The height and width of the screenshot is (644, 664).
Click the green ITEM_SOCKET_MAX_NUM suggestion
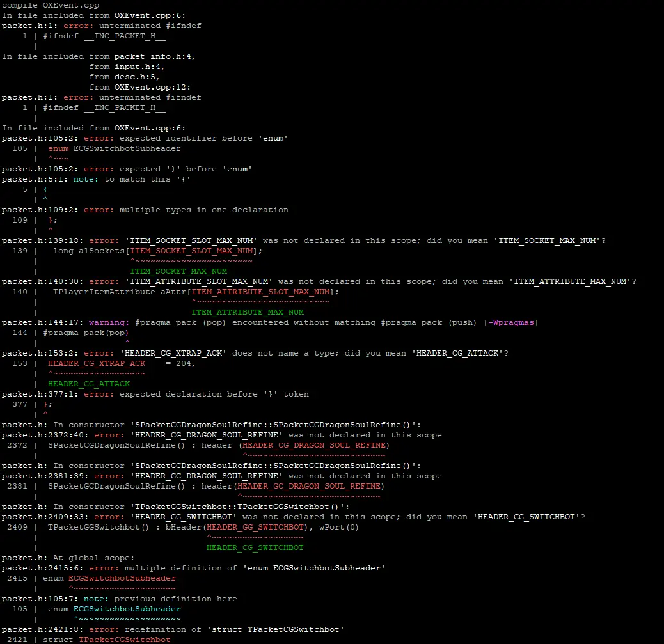(x=178, y=271)
